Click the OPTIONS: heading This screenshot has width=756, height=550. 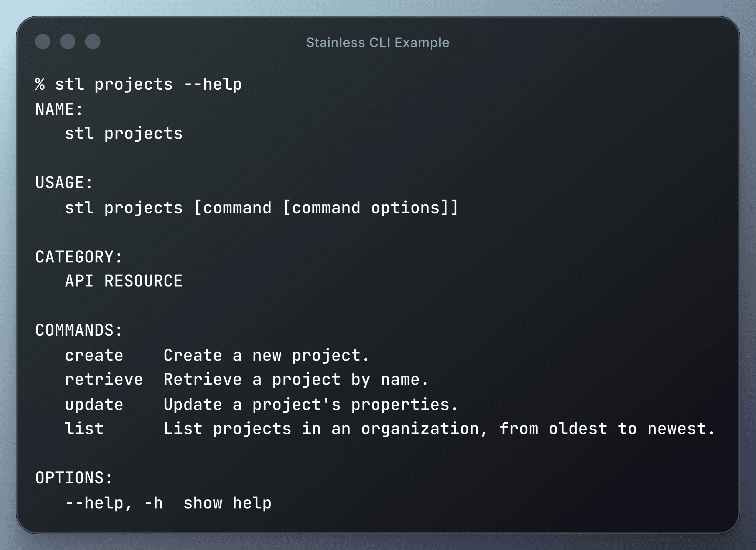coord(74,478)
